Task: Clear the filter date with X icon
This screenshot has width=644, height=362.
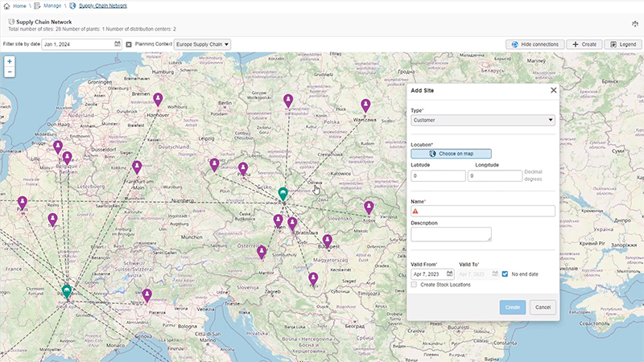Action: (129, 44)
